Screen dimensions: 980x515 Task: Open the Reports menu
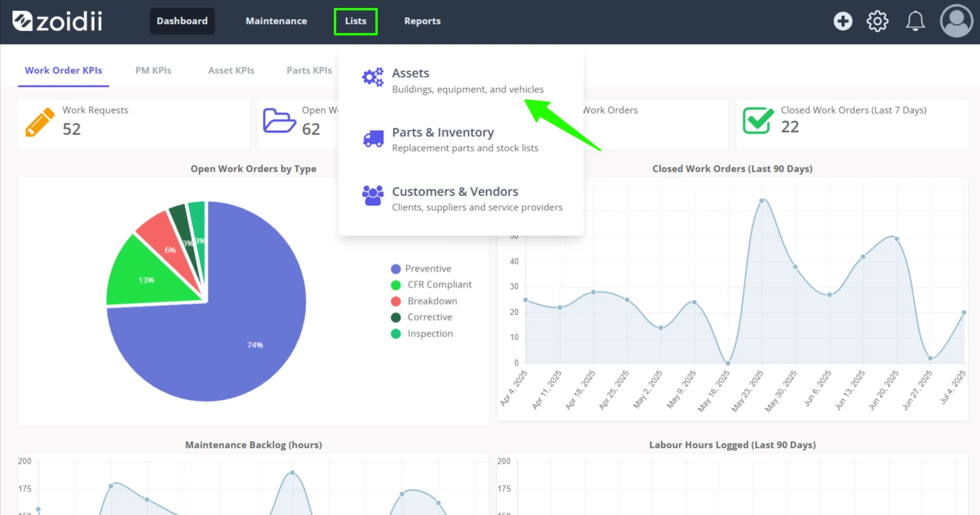pyautogui.click(x=422, y=21)
